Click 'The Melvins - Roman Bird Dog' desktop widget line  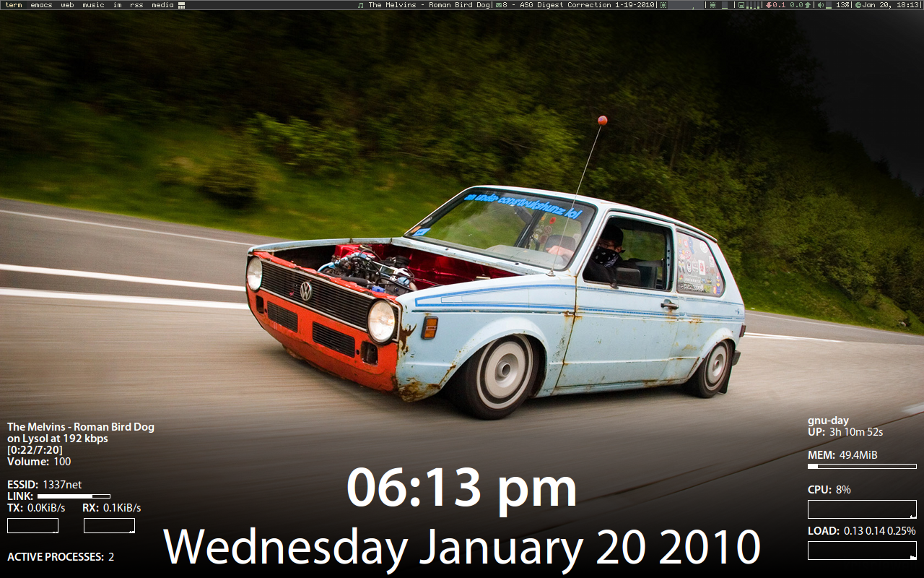[81, 427]
